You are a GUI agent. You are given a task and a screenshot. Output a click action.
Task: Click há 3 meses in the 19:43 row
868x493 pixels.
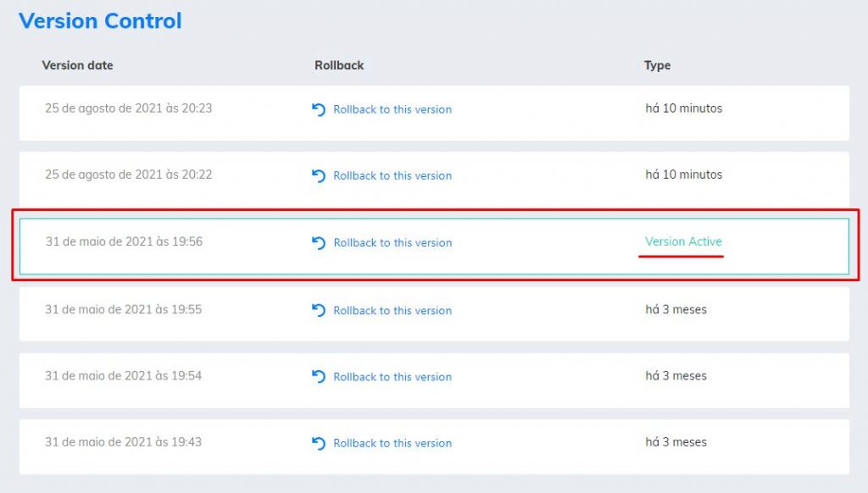pos(676,443)
